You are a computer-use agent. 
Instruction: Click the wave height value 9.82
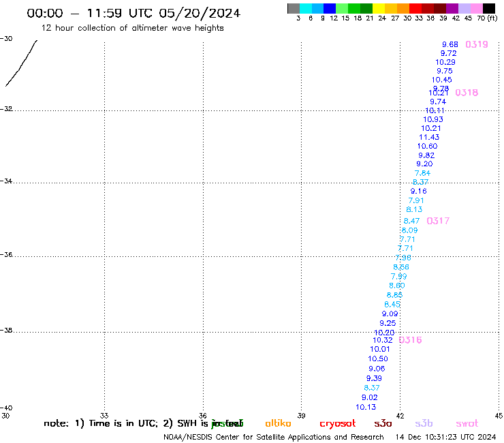click(426, 155)
